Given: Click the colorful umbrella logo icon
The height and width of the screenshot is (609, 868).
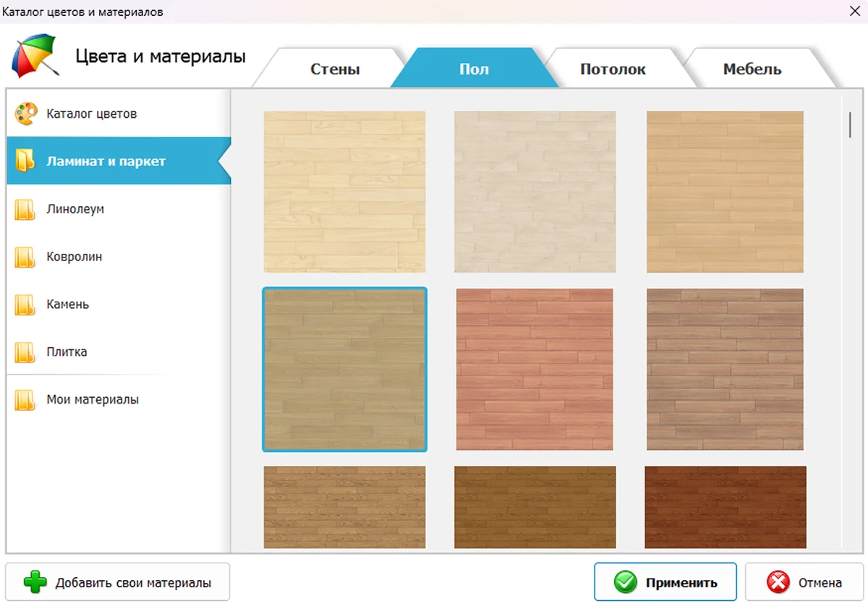Looking at the screenshot, I should click(34, 55).
